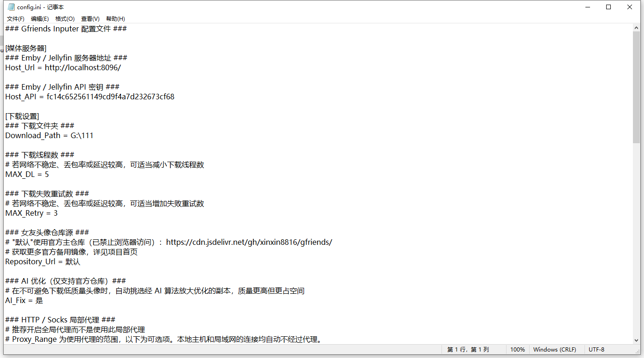Click the 100% zoom level indicator
644x358 pixels.
[x=518, y=349]
